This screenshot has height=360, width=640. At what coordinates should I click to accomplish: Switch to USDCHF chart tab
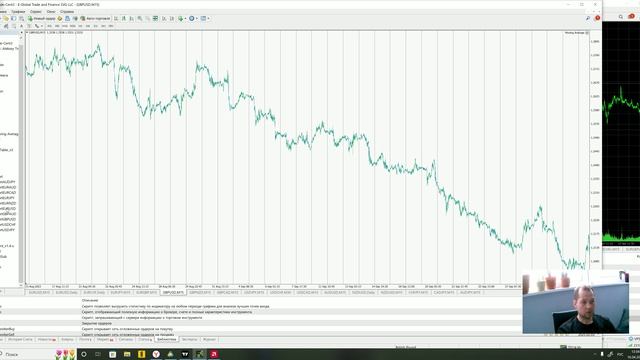point(280,292)
